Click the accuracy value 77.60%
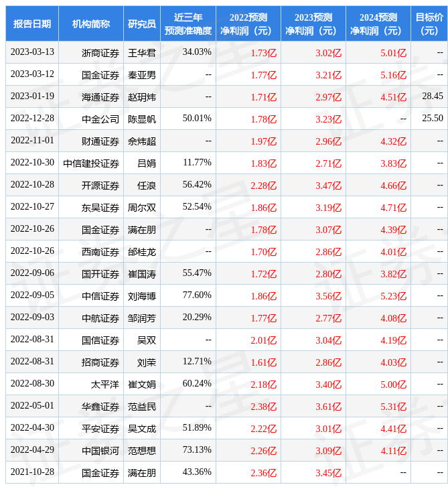The height and width of the screenshot is (489, 448). click(197, 295)
